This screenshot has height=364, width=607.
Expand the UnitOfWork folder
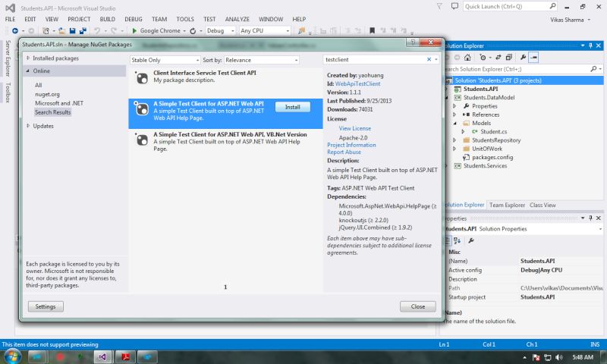454,149
